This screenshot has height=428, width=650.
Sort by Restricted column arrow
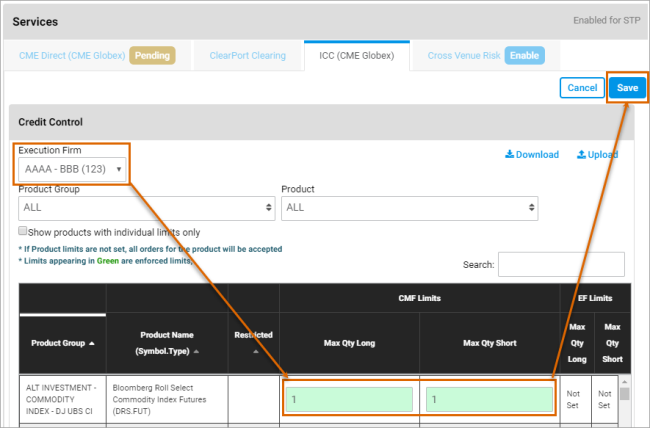(x=253, y=351)
